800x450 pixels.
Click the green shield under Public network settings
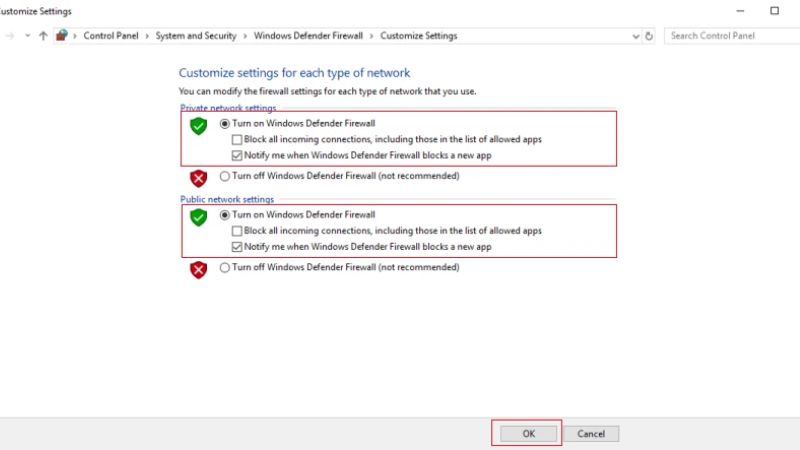(198, 217)
